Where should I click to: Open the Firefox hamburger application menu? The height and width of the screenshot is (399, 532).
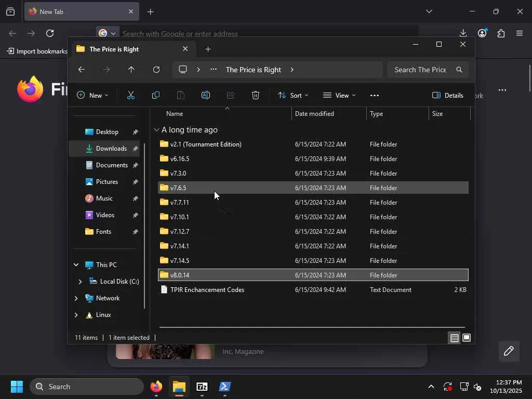520,33
